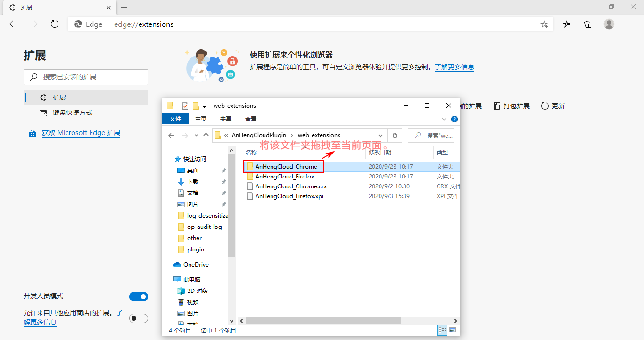Open 3D 对象 in navigation pane
Screen dimensions: 644x340
(x=193, y=291)
